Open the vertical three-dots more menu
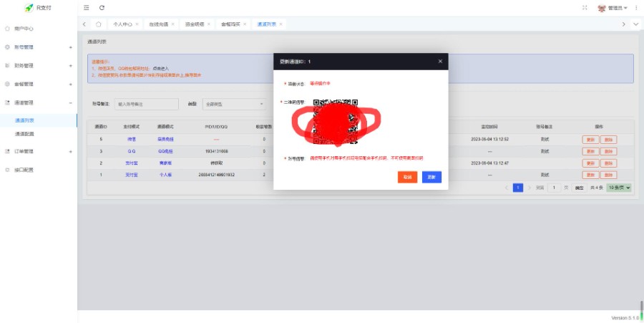Image resolution: width=644 pixels, height=323 pixels. [636, 8]
